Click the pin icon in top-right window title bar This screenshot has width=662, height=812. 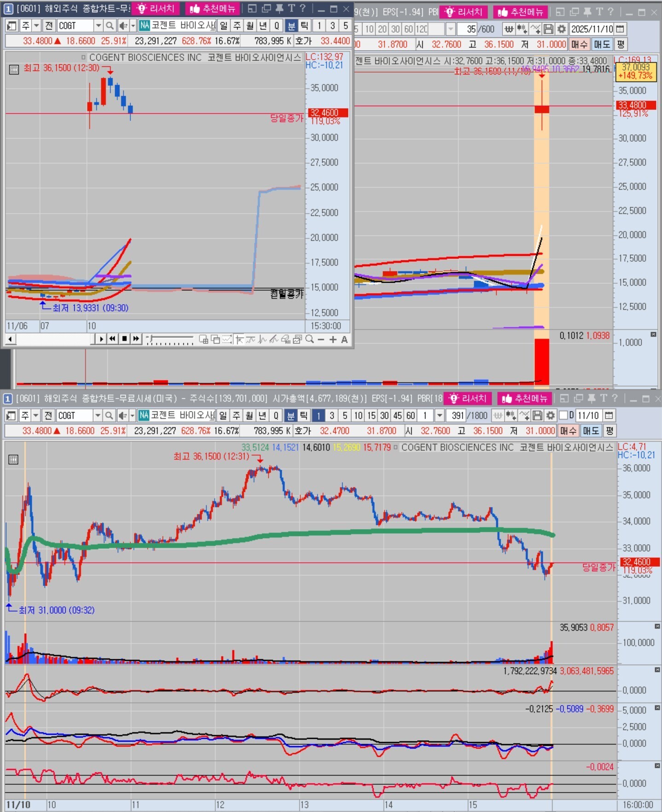pos(587,12)
